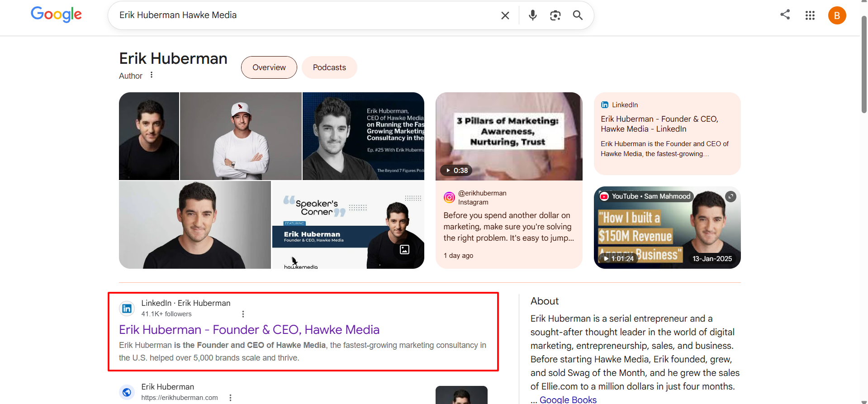
Task: Open the image gallery icon on Speaker's Corner
Action: [404, 249]
